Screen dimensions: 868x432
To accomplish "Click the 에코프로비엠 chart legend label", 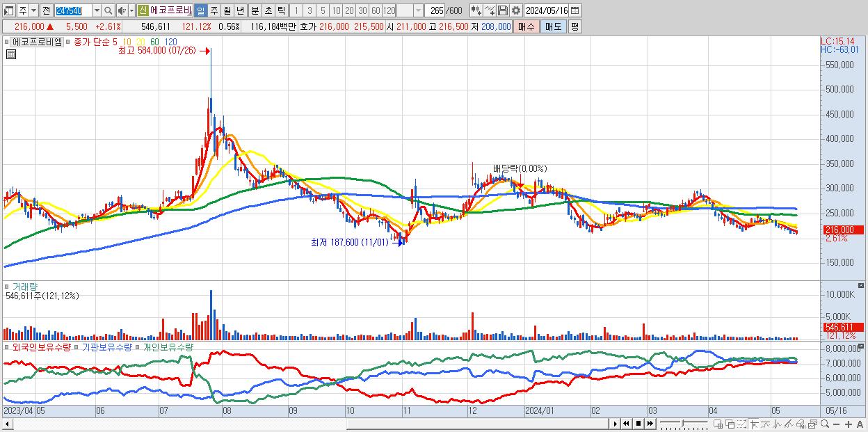I will (38, 42).
